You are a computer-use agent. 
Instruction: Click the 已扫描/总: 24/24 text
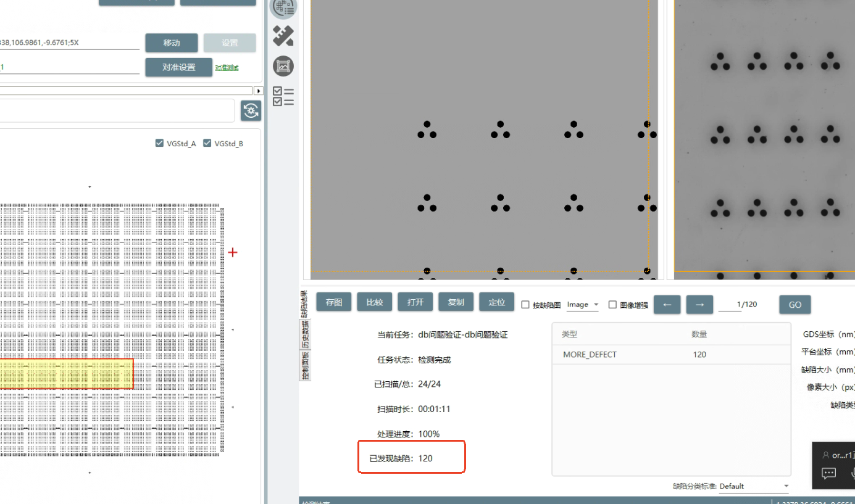pos(407,384)
